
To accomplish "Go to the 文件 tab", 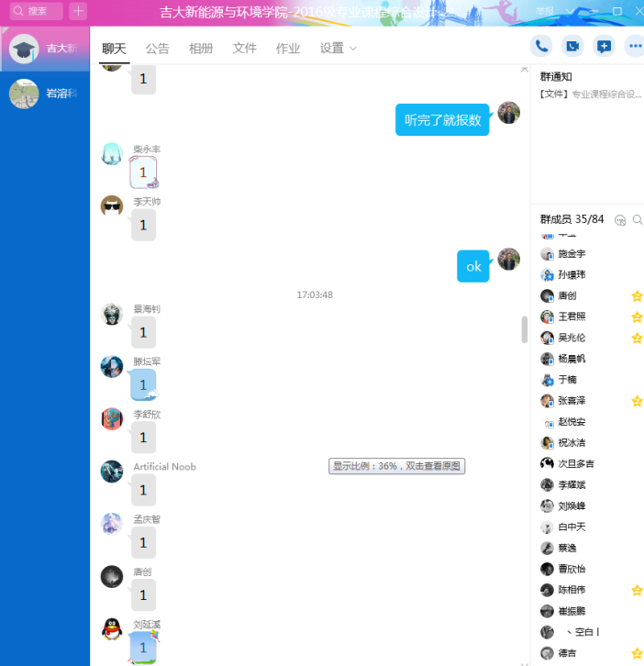I will 245,49.
